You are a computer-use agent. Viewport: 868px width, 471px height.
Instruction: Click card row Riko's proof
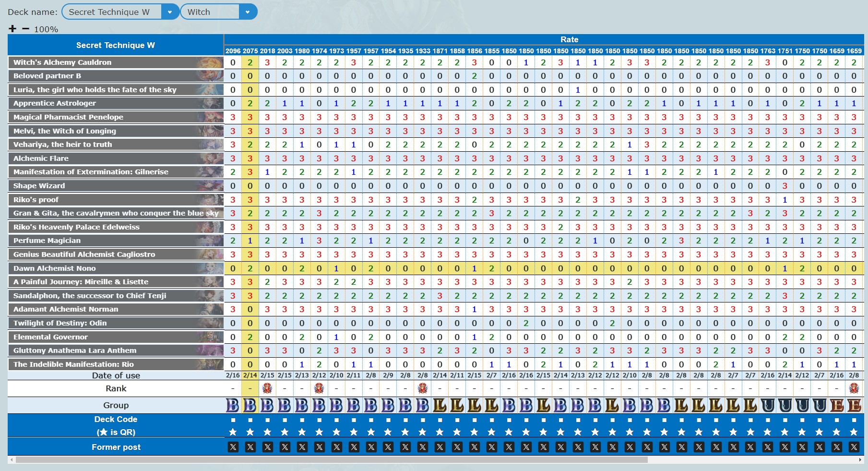coord(116,200)
